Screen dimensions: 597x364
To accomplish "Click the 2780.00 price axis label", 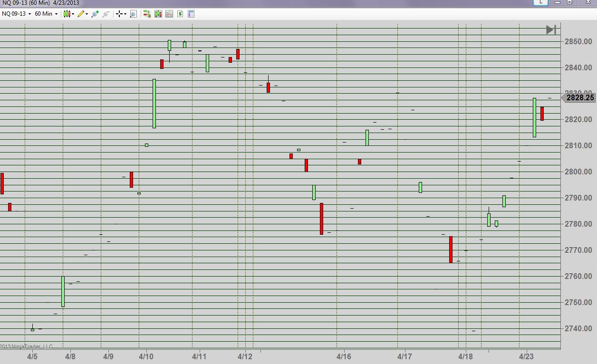I will pyautogui.click(x=578, y=224).
